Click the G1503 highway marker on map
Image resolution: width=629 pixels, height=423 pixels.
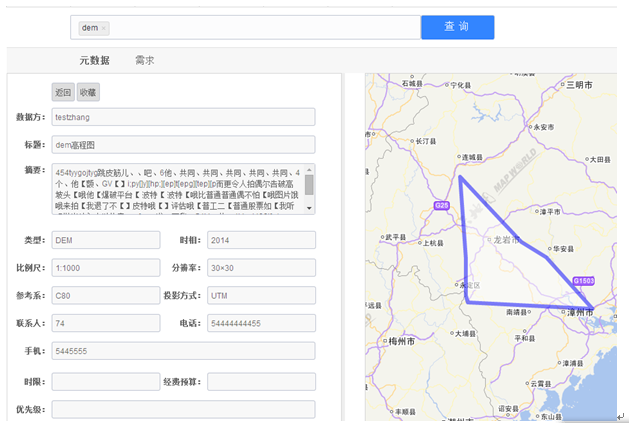click(x=583, y=281)
